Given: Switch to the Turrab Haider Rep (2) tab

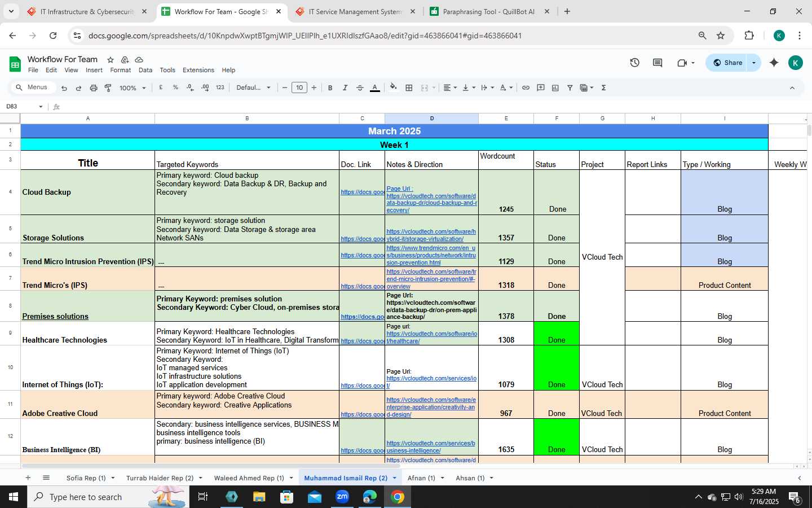Looking at the screenshot, I should [160, 478].
